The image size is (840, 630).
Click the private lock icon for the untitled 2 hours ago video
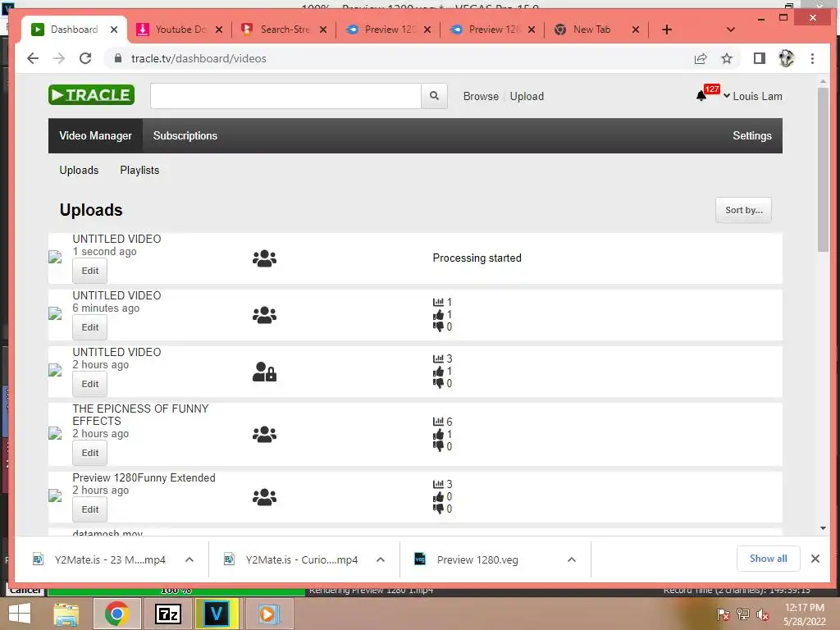click(x=264, y=372)
